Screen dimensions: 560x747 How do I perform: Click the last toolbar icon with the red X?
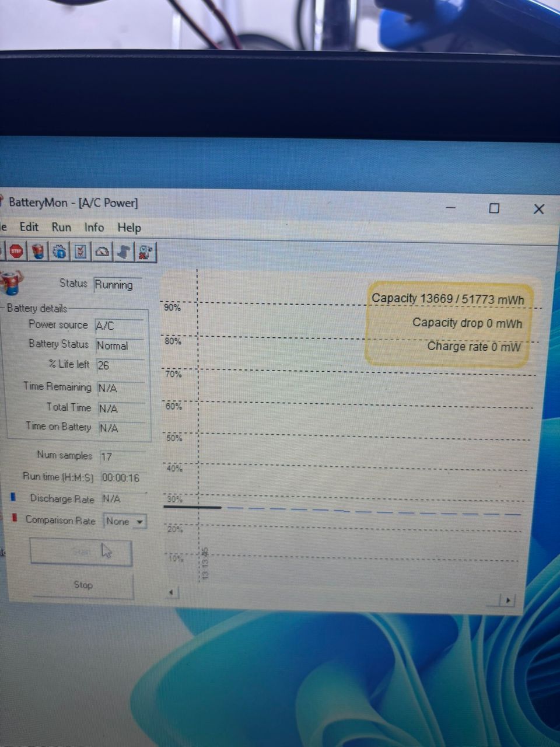coord(145,252)
